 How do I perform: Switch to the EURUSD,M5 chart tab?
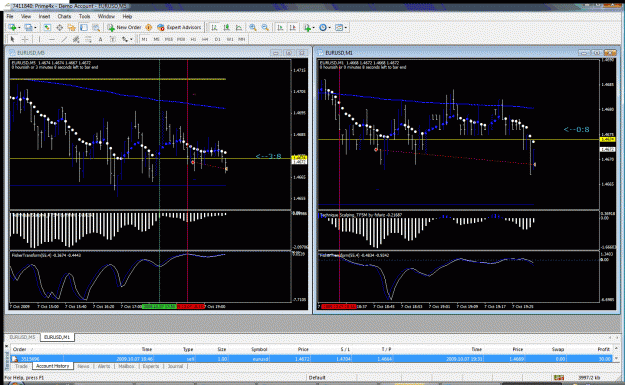click(22, 337)
